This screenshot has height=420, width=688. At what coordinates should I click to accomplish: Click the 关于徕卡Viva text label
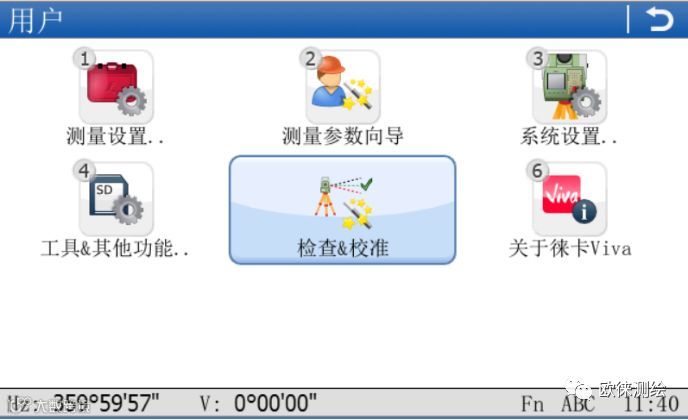pos(570,248)
